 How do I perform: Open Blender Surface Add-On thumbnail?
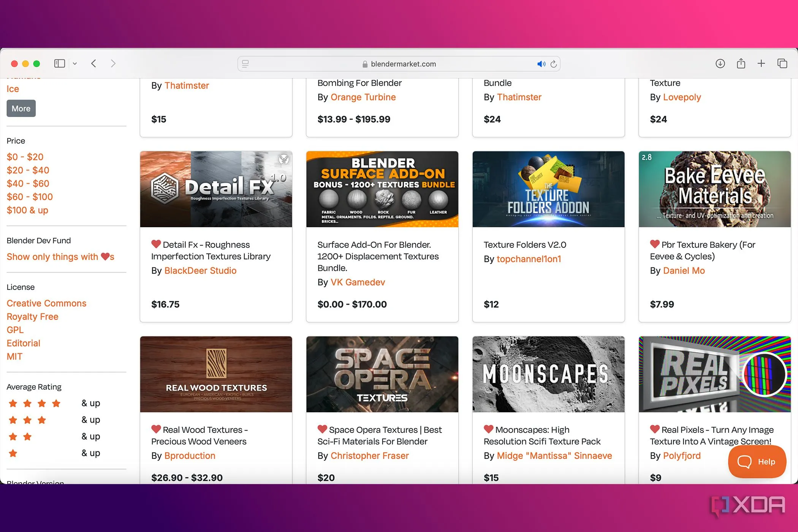click(x=382, y=189)
